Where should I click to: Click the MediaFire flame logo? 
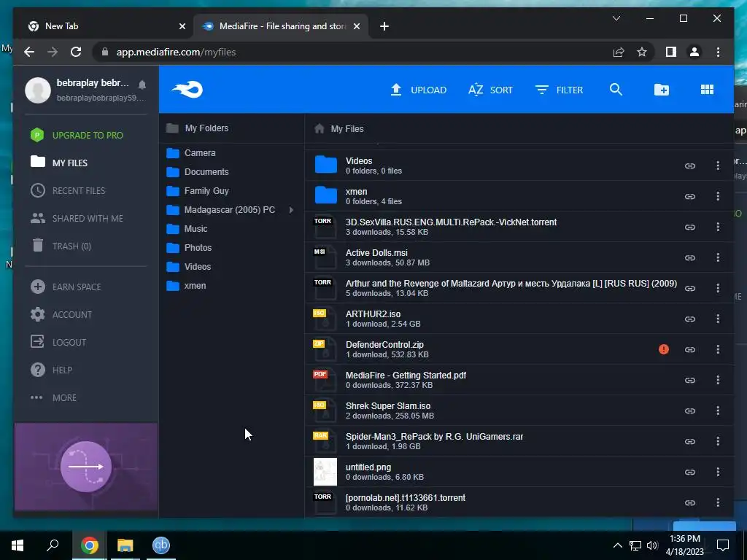(x=187, y=90)
